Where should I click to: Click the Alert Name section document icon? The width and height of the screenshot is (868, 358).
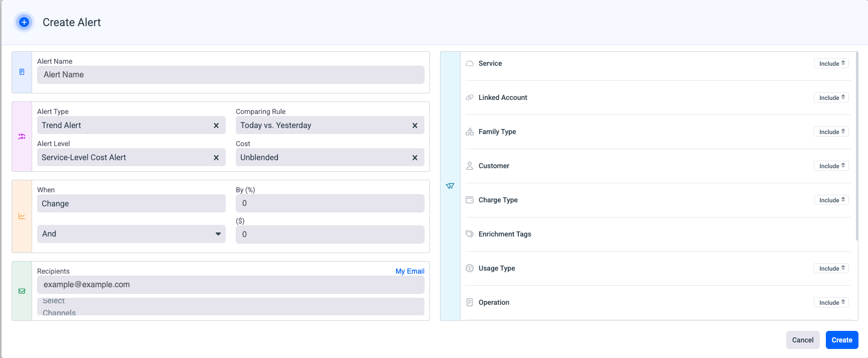[x=22, y=72]
